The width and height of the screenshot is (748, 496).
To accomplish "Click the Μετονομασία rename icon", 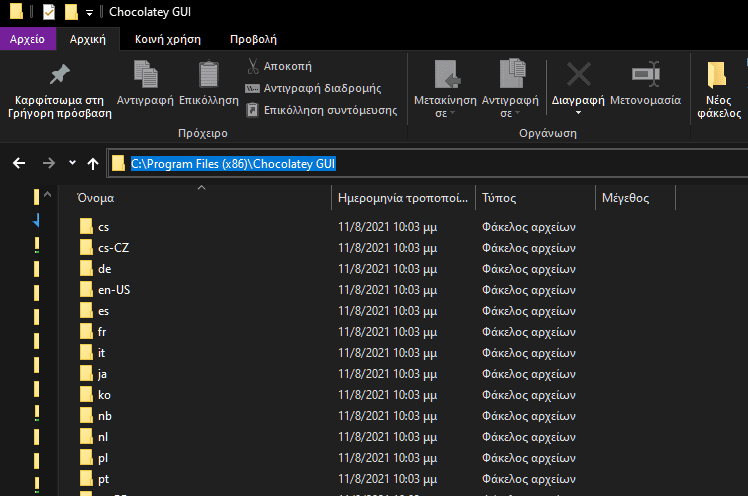I will click(x=645, y=74).
